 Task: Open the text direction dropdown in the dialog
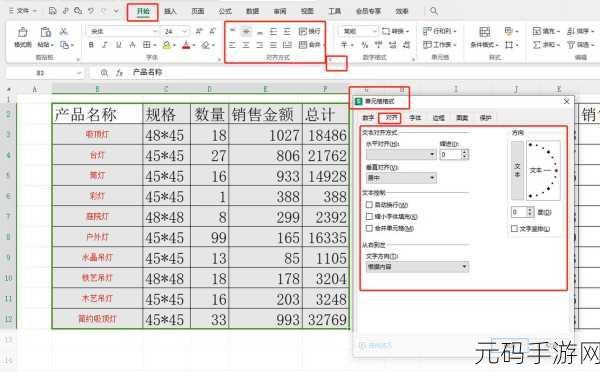point(417,267)
